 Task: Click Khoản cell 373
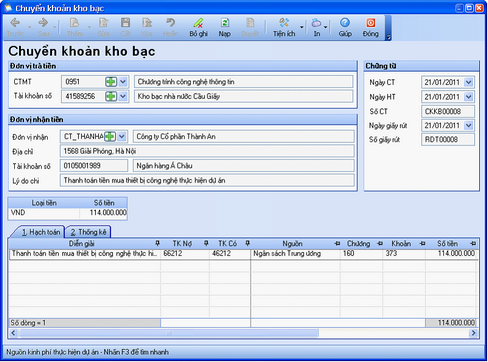tap(404, 254)
